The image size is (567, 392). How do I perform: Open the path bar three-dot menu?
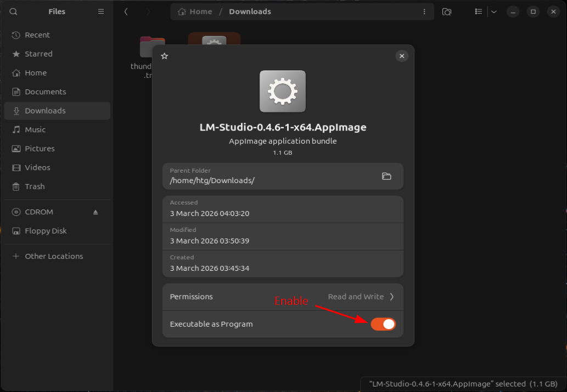pos(424,12)
